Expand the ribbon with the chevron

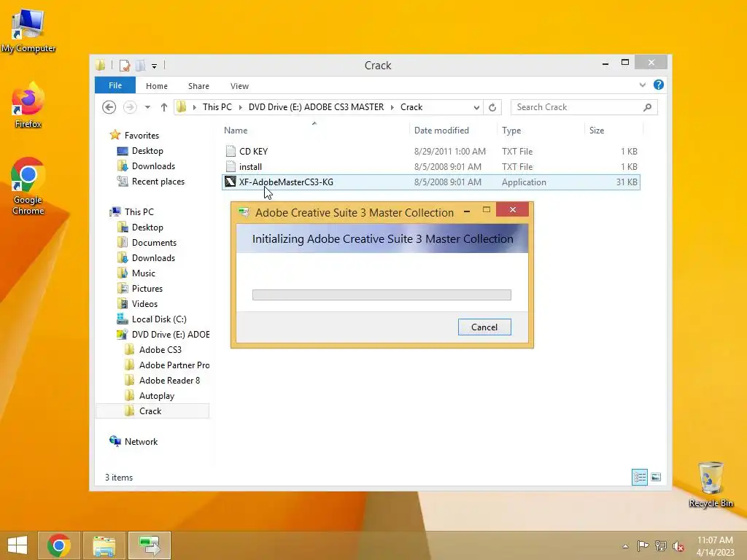(x=643, y=85)
